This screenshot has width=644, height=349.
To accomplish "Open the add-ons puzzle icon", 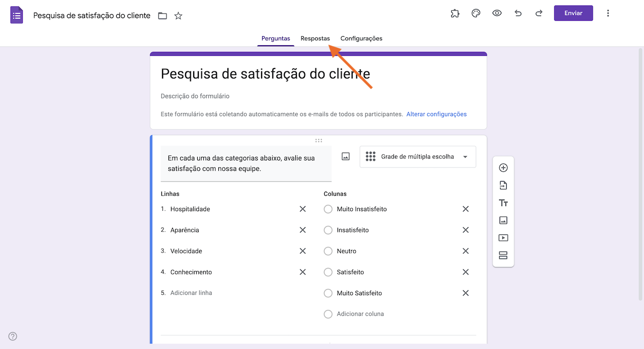I will 455,13.
